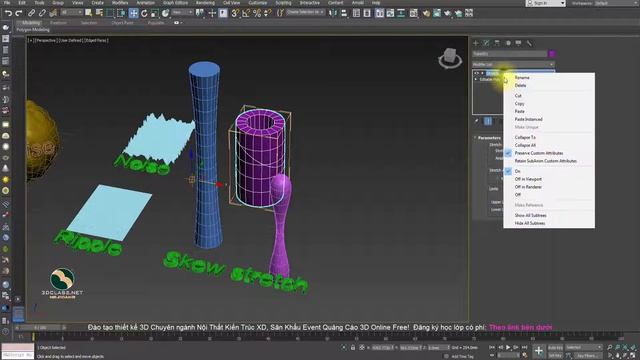Screen dimensions: 640x360
Task: Choose Copy from the context menu
Action: tap(519, 104)
